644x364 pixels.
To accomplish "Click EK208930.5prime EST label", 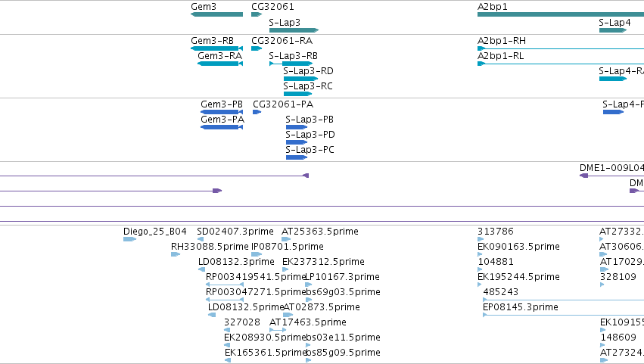I will coord(266,338).
